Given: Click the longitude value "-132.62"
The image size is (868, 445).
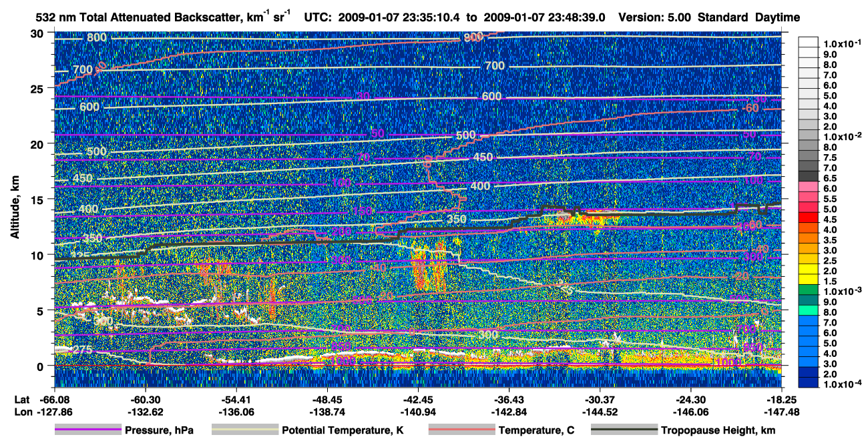Looking at the screenshot, I should coord(145,412).
